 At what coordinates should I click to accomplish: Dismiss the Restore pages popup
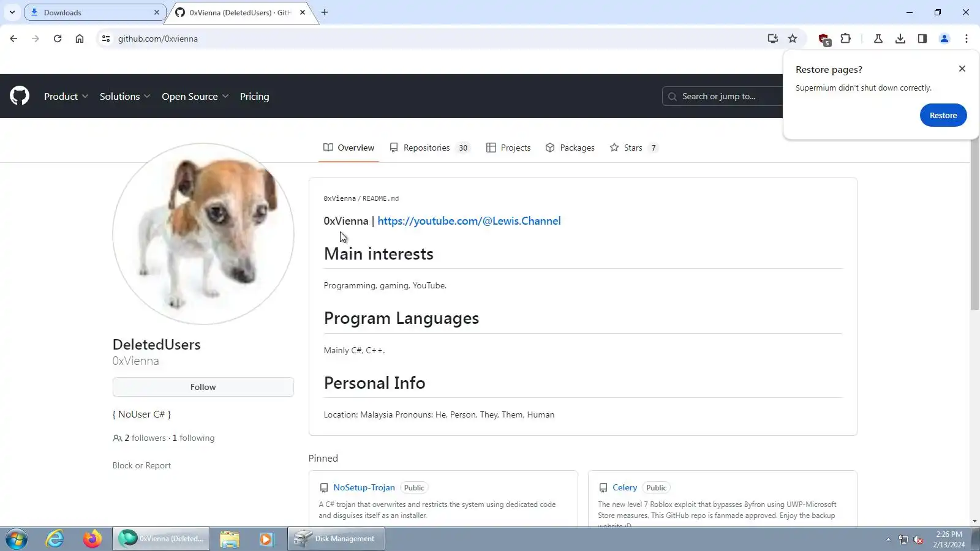pos(962,69)
